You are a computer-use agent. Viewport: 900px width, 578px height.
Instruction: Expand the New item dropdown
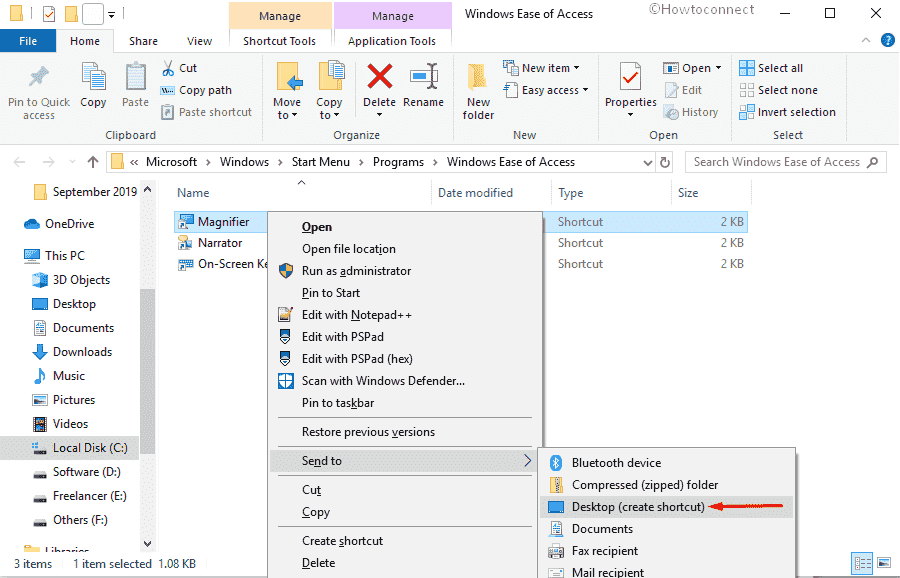576,68
